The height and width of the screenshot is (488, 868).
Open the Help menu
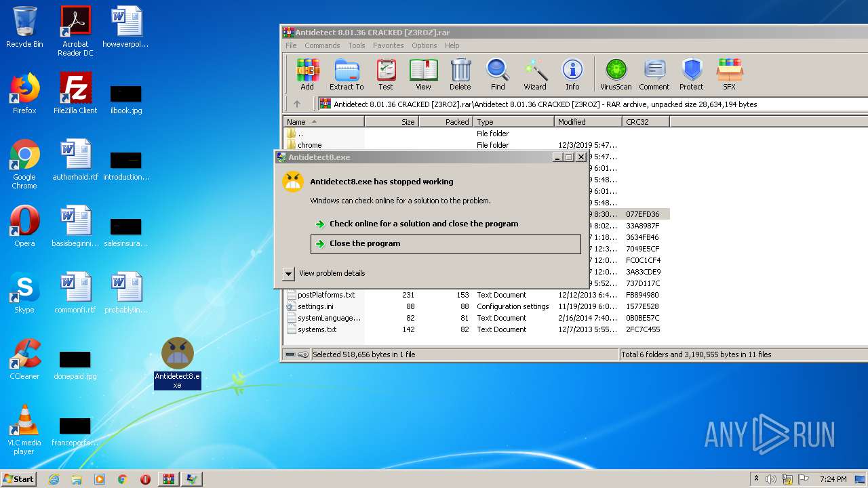tap(452, 45)
